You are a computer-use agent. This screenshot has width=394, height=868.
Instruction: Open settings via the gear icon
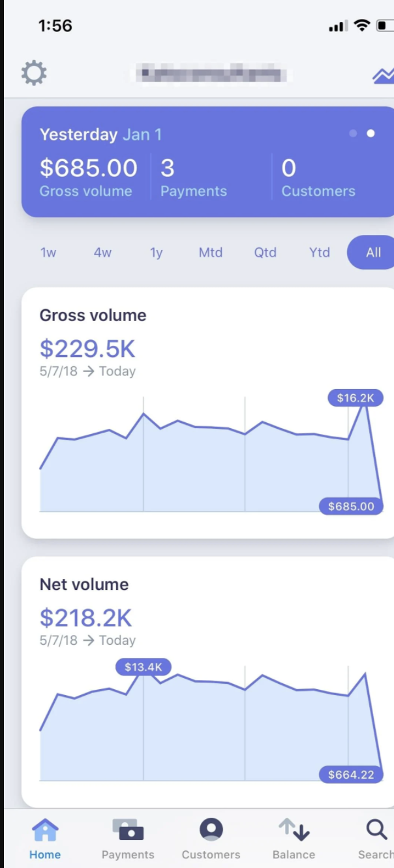(34, 73)
